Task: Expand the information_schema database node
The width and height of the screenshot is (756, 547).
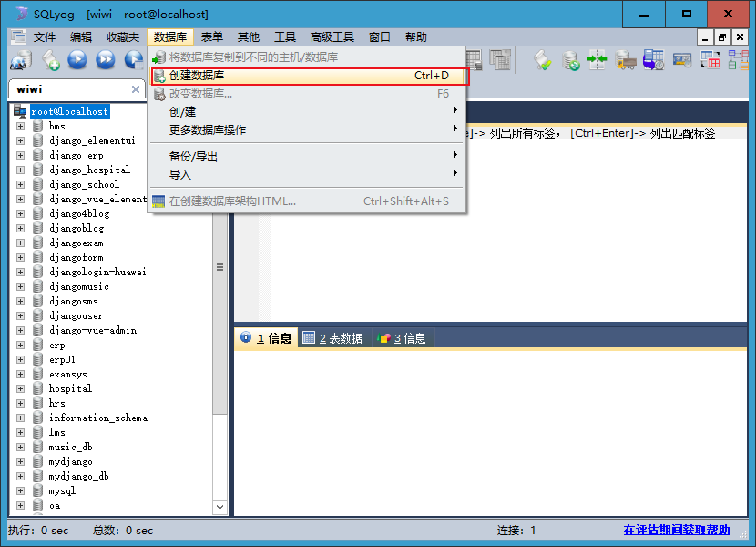Action: pyautogui.click(x=20, y=418)
